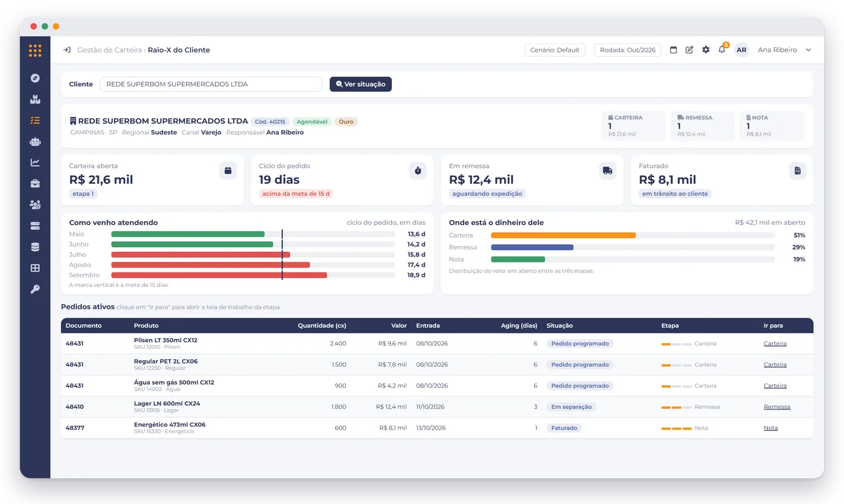The height and width of the screenshot is (504, 844).
Task: Click the sidebar collapse arrow icon
Action: [67, 50]
